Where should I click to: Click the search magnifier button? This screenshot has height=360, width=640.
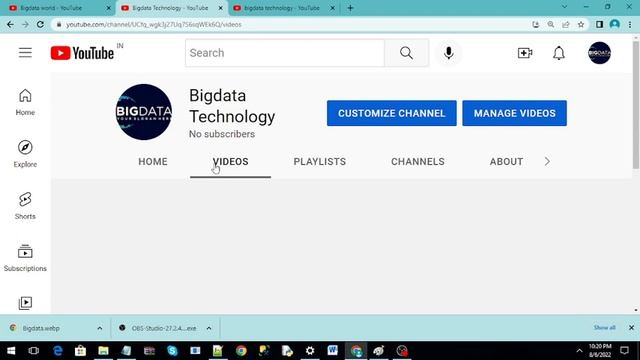(406, 53)
